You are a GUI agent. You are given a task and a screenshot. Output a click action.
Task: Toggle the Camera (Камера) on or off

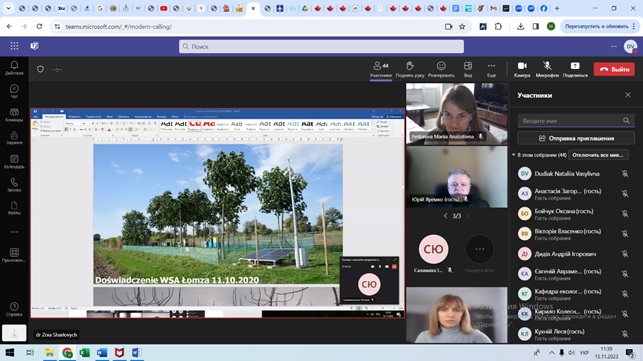(522, 69)
